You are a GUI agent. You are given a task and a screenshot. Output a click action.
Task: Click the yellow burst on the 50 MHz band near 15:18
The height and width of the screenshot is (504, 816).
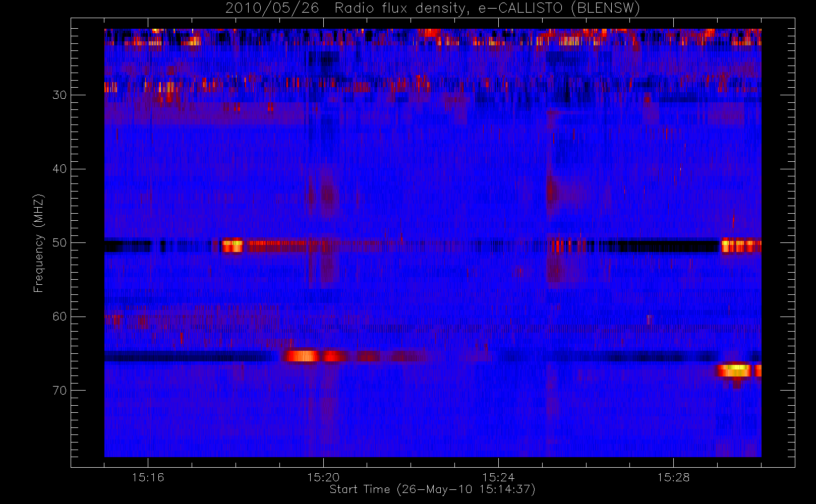point(232,246)
